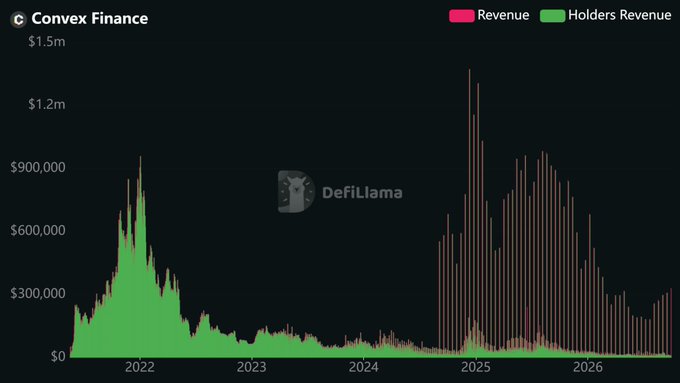This screenshot has width=680, height=383.
Task: Click the 2026 x-axis label
Action: click(x=588, y=367)
